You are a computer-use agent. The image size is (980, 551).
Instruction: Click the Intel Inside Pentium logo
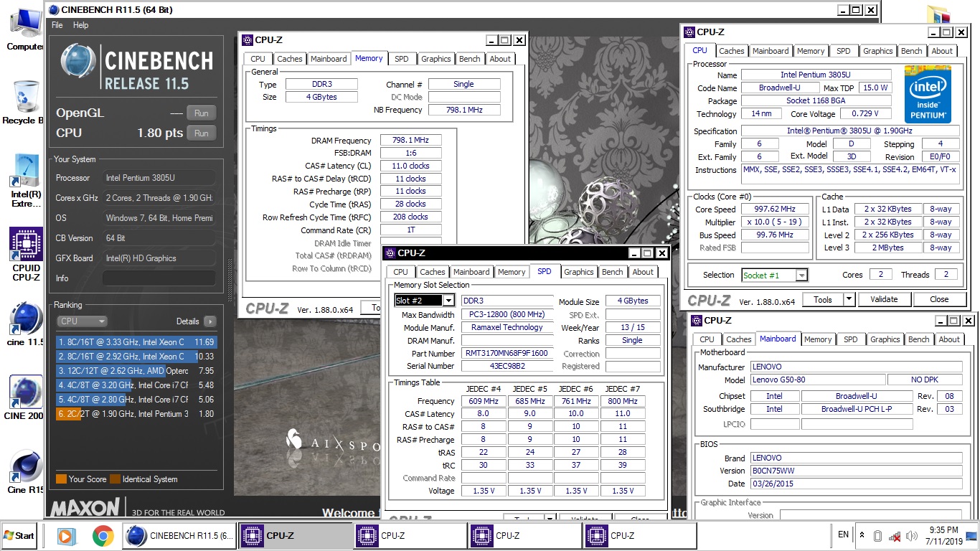[x=928, y=94]
